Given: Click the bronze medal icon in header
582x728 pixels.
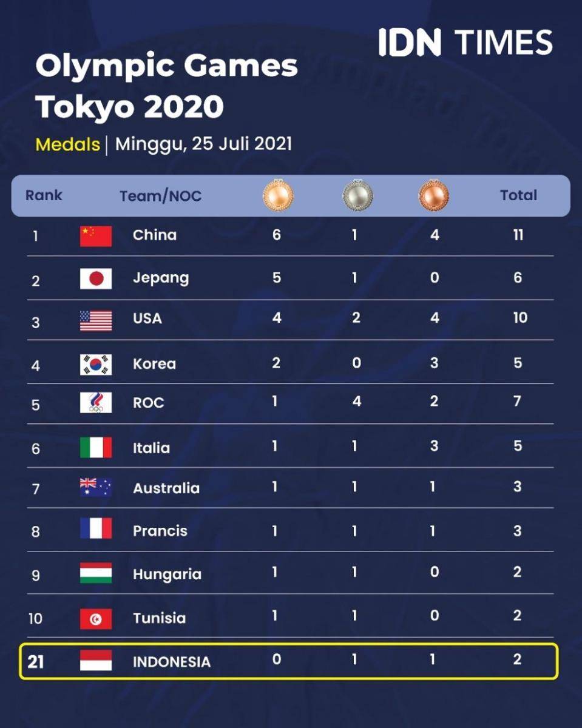Looking at the screenshot, I should point(434,195).
